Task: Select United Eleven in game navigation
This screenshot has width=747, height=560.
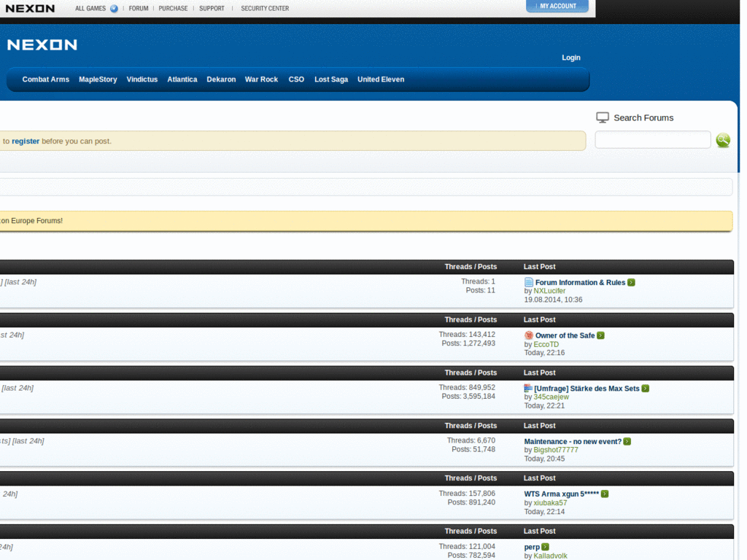Action: (381, 79)
